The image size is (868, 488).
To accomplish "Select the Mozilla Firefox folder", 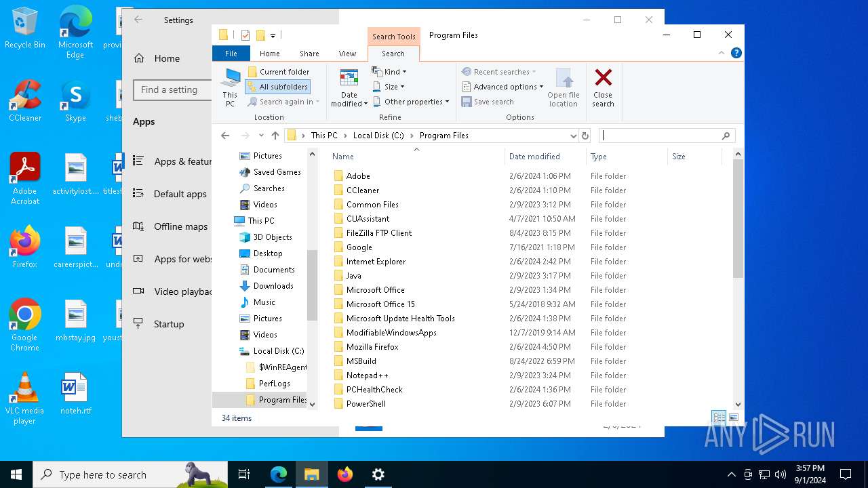I will (372, 347).
